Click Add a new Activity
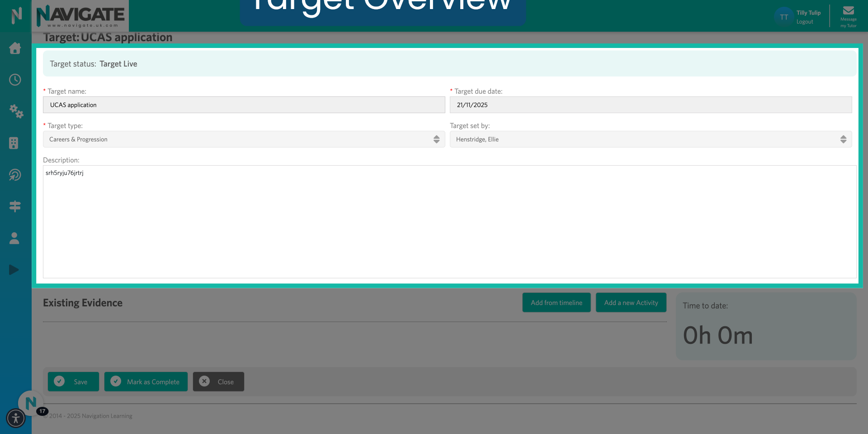 631,302
